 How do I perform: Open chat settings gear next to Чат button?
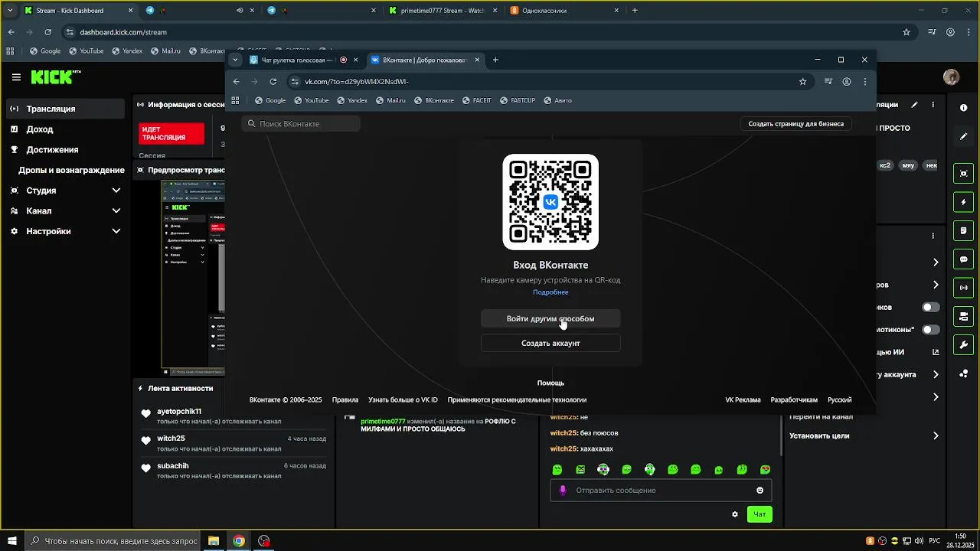pyautogui.click(x=735, y=514)
